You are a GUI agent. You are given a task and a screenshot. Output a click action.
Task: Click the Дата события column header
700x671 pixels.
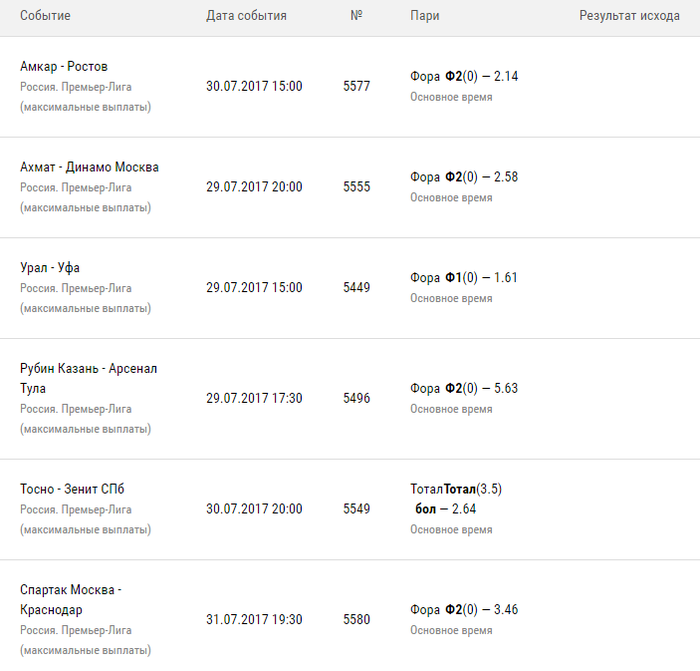(246, 16)
